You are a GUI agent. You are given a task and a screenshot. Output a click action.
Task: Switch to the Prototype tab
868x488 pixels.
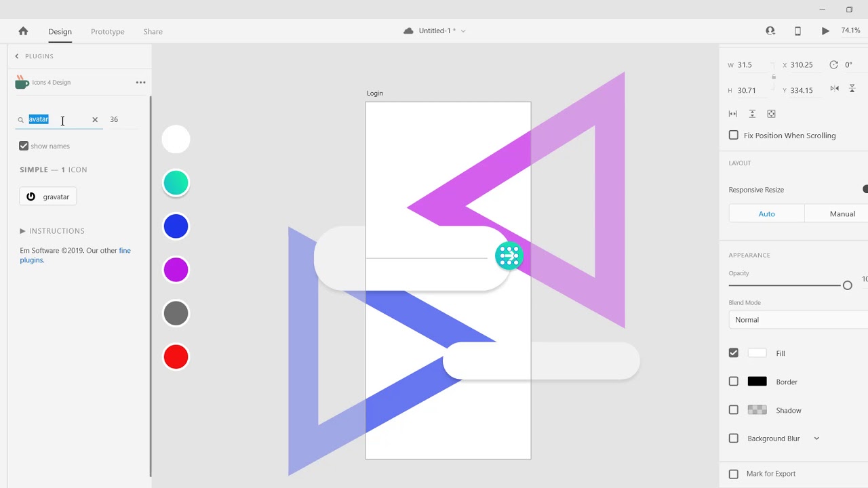click(108, 32)
